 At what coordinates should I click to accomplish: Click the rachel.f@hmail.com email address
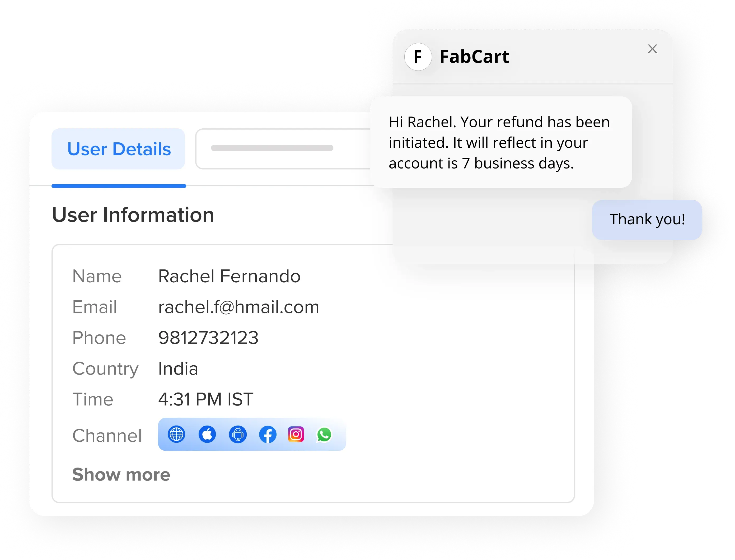tap(238, 307)
